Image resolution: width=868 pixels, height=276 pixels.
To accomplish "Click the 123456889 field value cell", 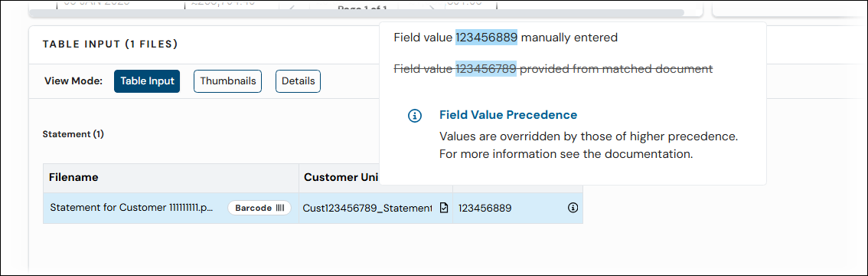I will [517, 208].
